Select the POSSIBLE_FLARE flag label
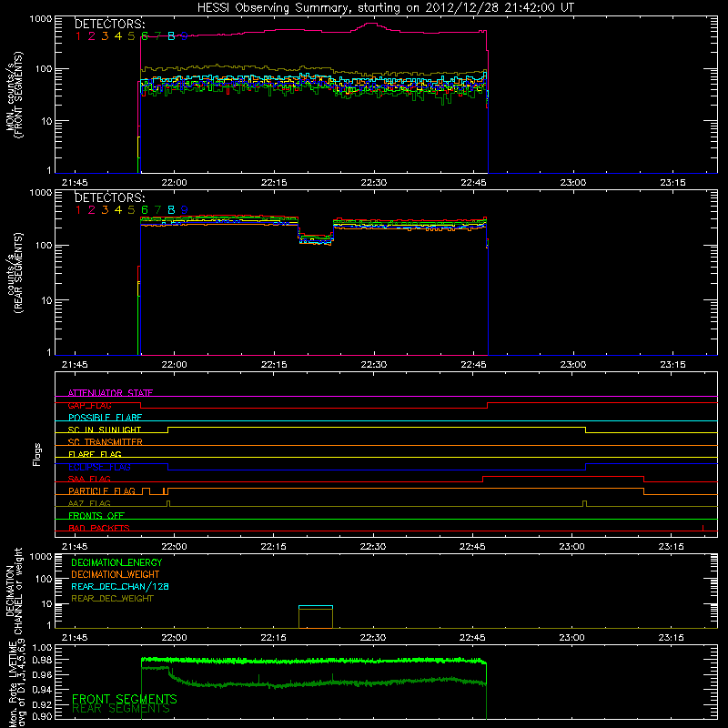 click(105, 418)
